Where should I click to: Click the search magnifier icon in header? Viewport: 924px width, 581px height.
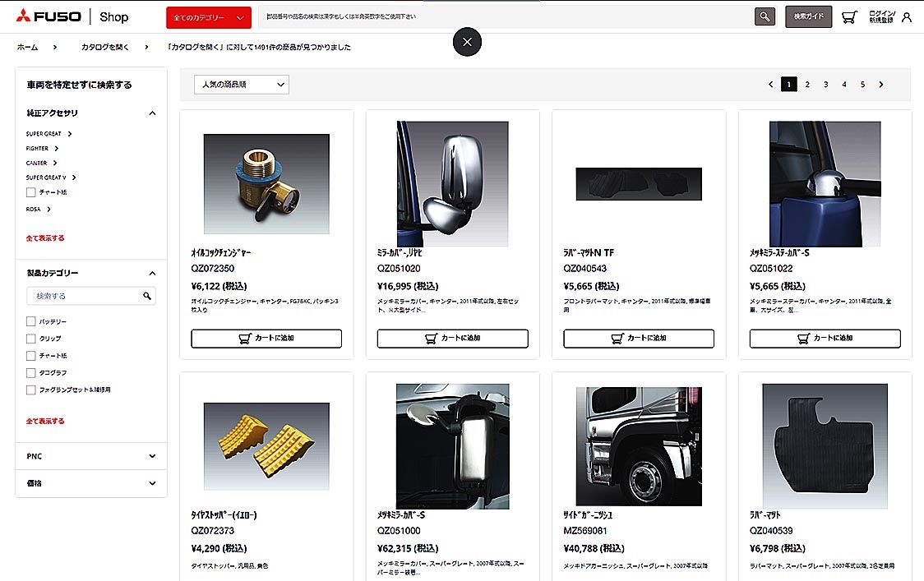pos(765,17)
